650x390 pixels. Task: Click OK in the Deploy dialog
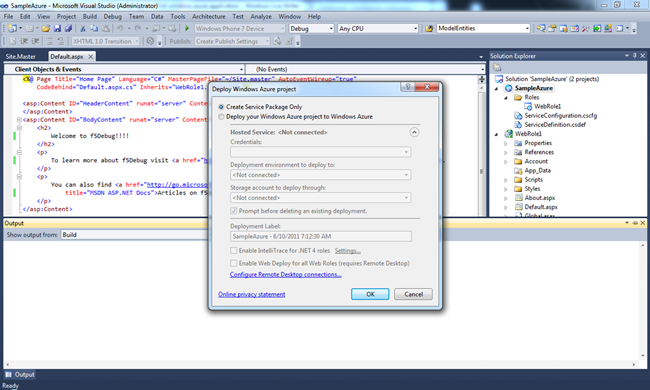tap(370, 294)
